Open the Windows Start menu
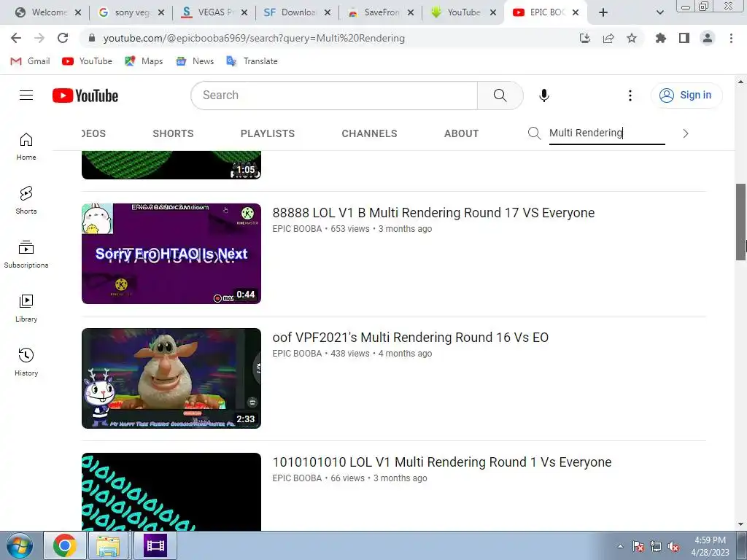The width and height of the screenshot is (747, 560). (x=20, y=545)
